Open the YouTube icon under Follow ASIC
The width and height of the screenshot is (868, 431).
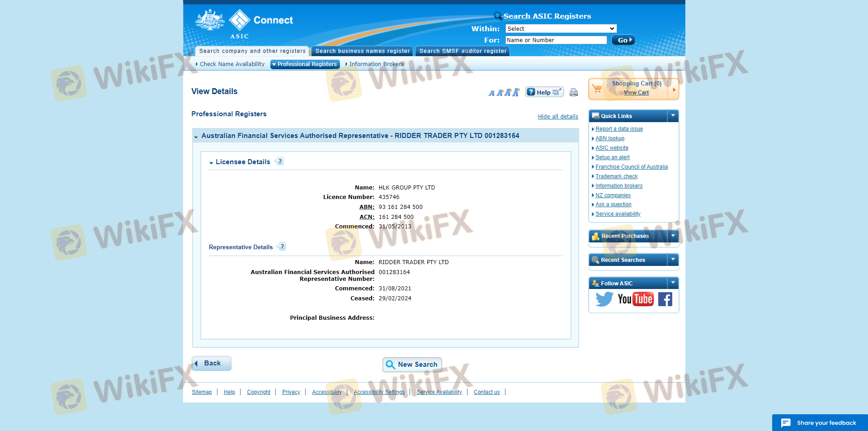click(635, 299)
